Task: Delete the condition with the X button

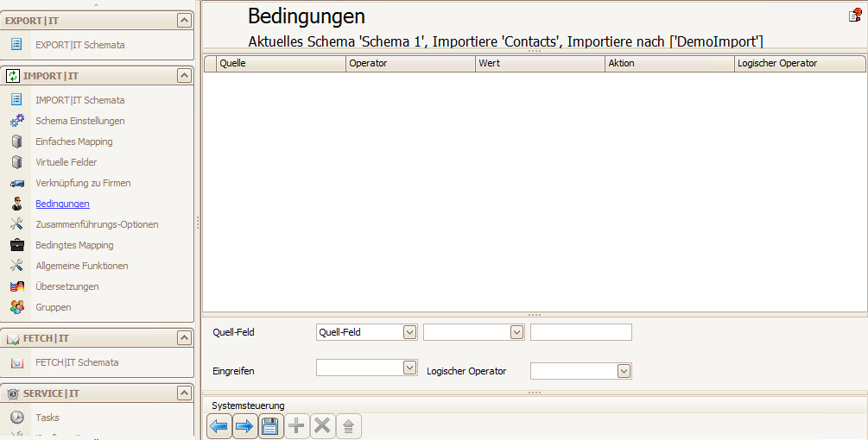Action: (322, 425)
